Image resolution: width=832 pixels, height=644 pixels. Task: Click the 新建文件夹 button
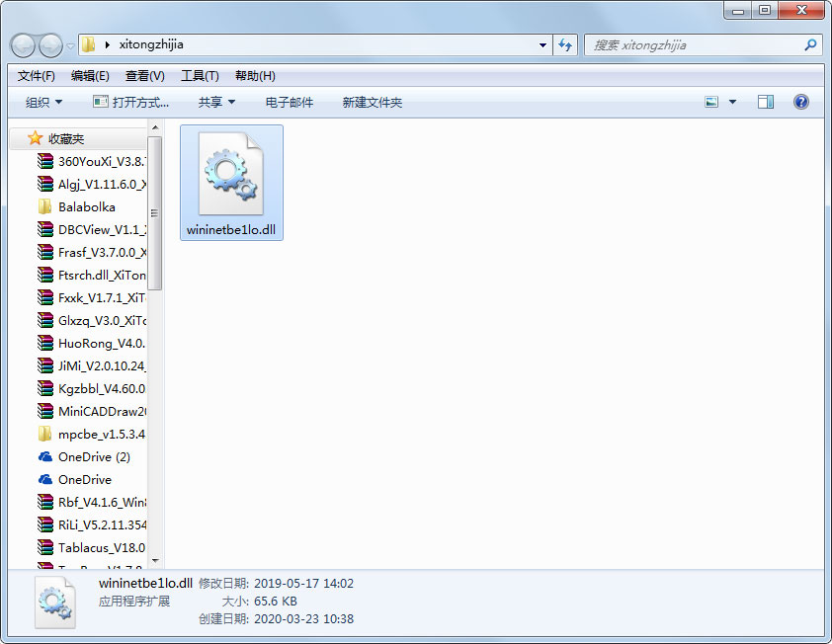coord(372,102)
